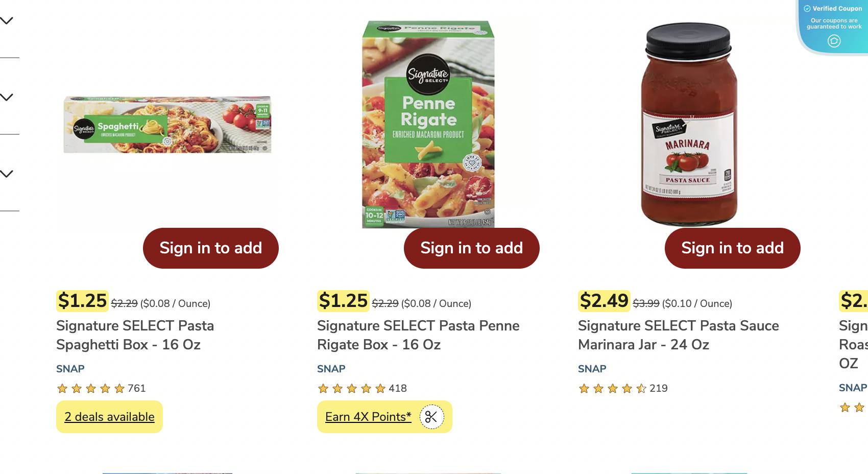Open the 2 deals available link

(109, 417)
